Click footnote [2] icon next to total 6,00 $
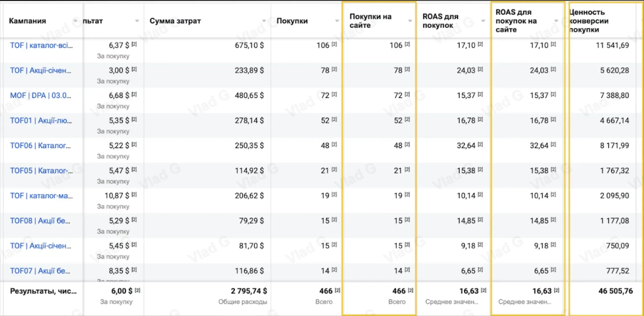 pos(137,290)
